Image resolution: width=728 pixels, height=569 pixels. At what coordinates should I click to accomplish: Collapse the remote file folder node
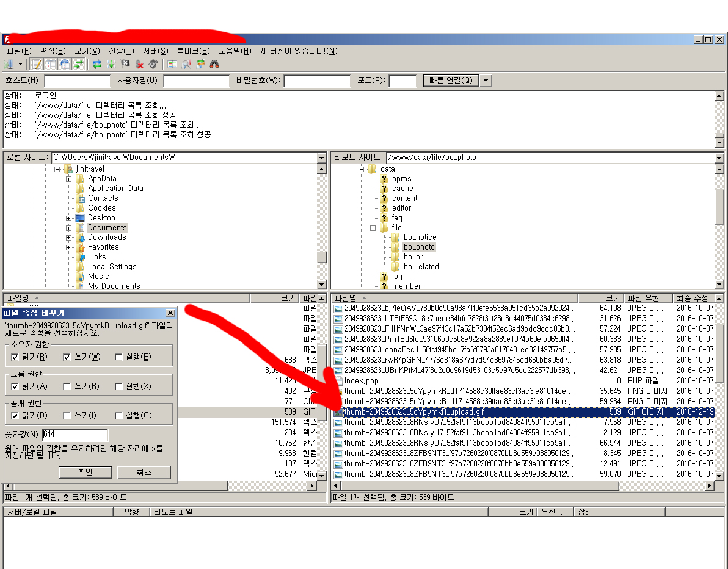click(x=373, y=227)
